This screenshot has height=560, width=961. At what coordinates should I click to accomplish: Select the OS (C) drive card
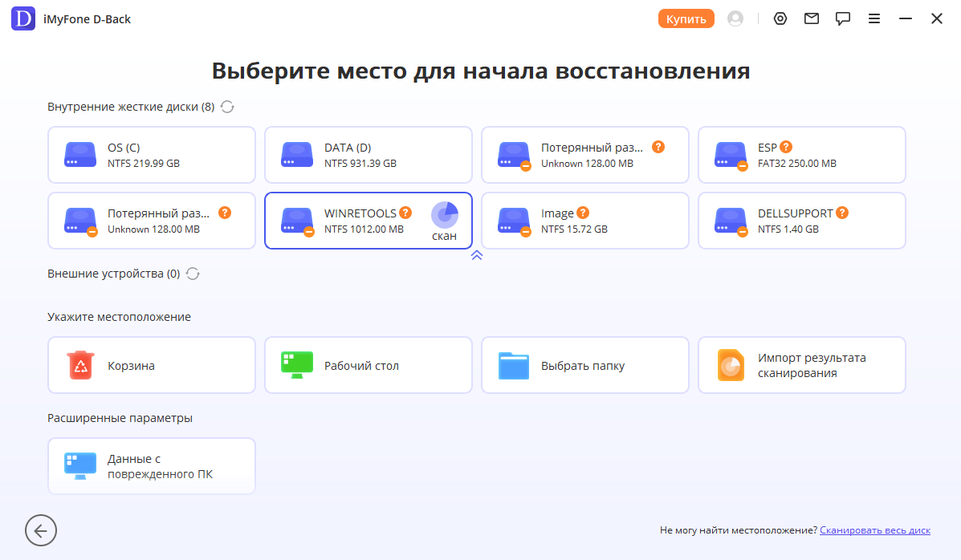tap(152, 155)
